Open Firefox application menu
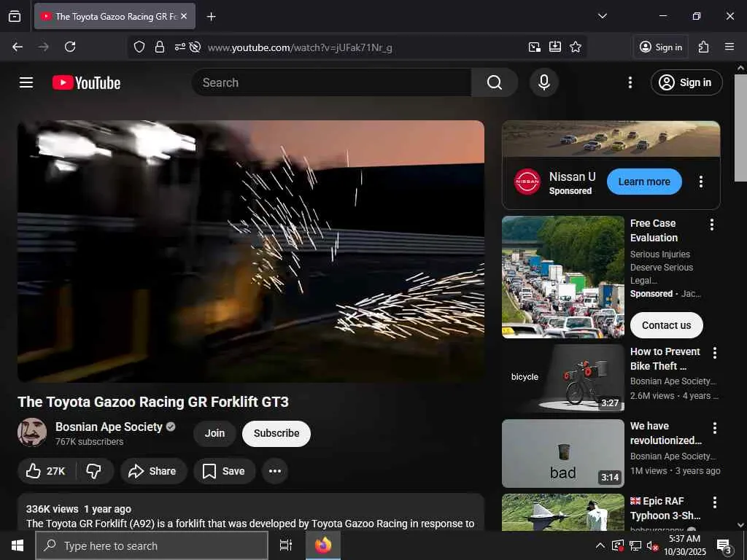 coord(729,47)
